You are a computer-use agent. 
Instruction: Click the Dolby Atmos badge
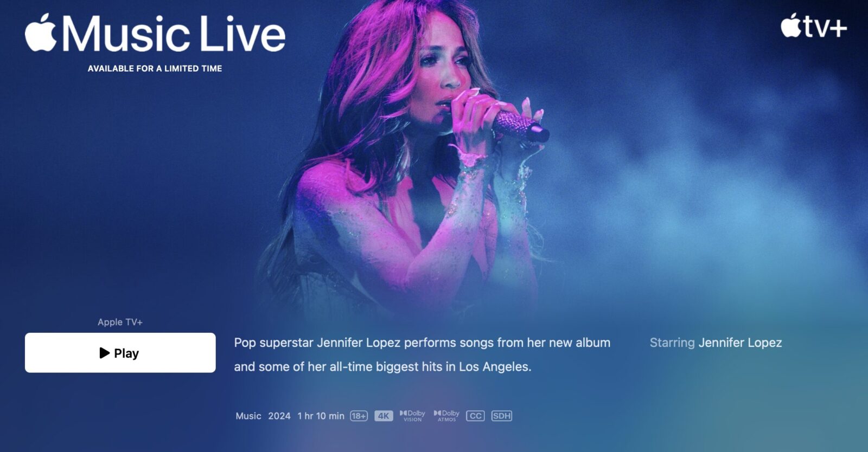click(446, 416)
